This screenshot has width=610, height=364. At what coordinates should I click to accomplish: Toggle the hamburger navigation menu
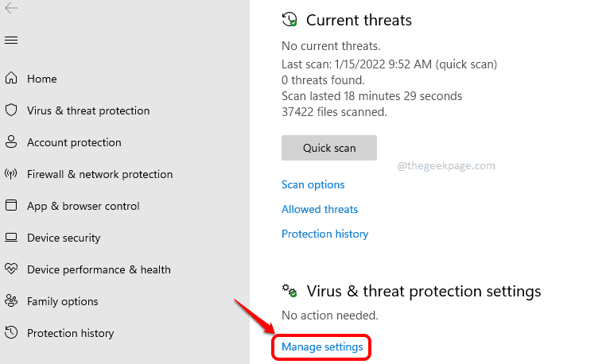pyautogui.click(x=11, y=40)
